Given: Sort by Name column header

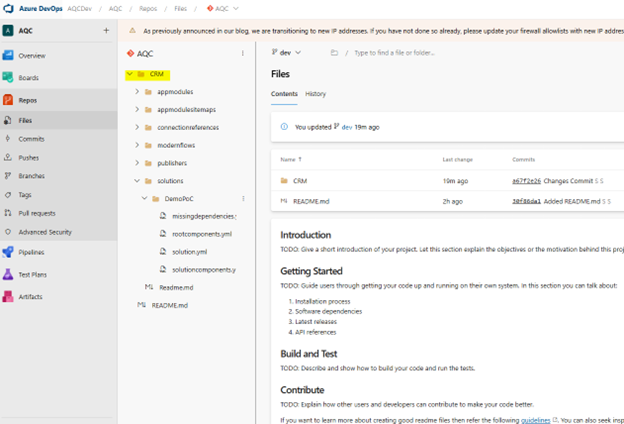Looking at the screenshot, I should coord(291,160).
